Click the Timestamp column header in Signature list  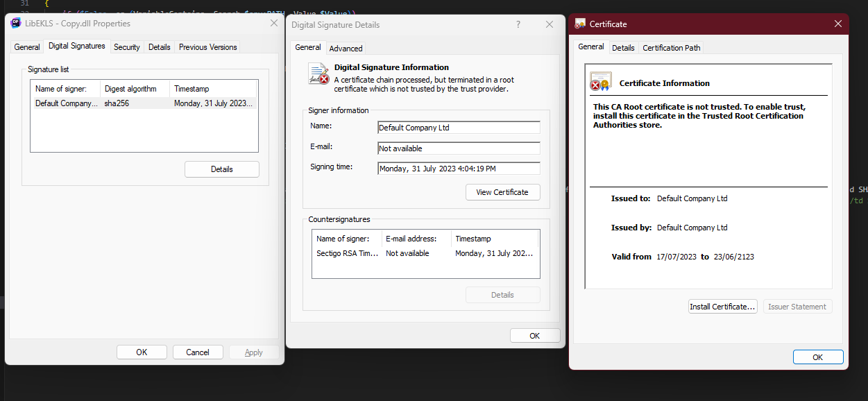(x=213, y=89)
